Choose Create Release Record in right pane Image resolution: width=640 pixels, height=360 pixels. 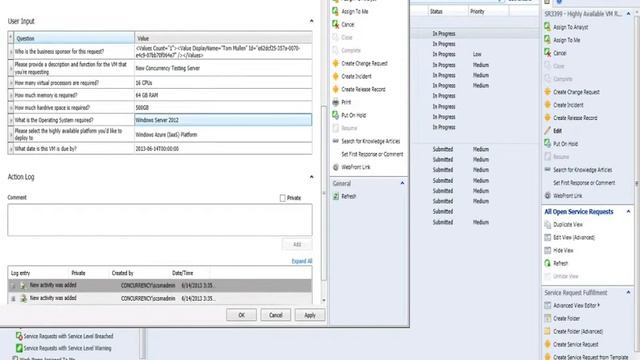[575, 118]
